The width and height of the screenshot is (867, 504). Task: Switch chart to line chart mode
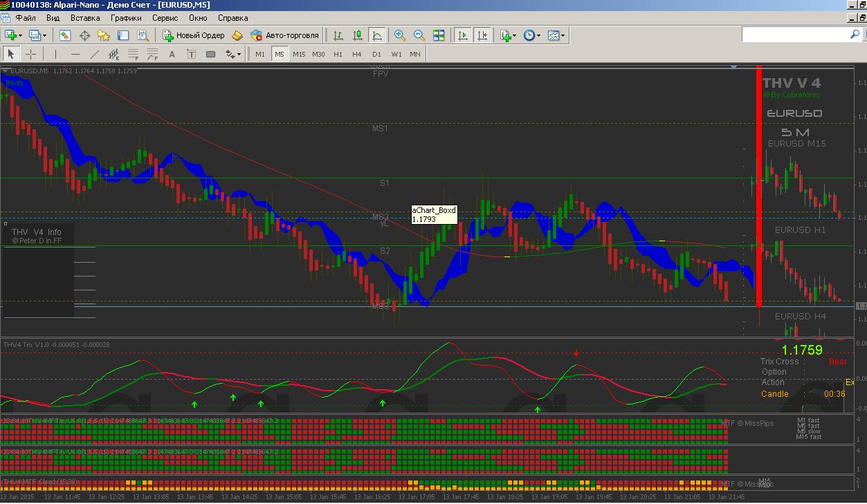(376, 35)
